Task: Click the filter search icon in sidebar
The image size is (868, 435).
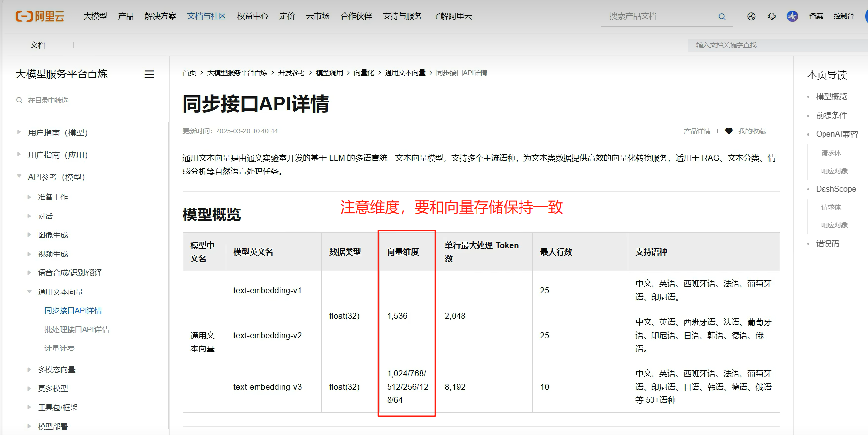Action: point(19,100)
